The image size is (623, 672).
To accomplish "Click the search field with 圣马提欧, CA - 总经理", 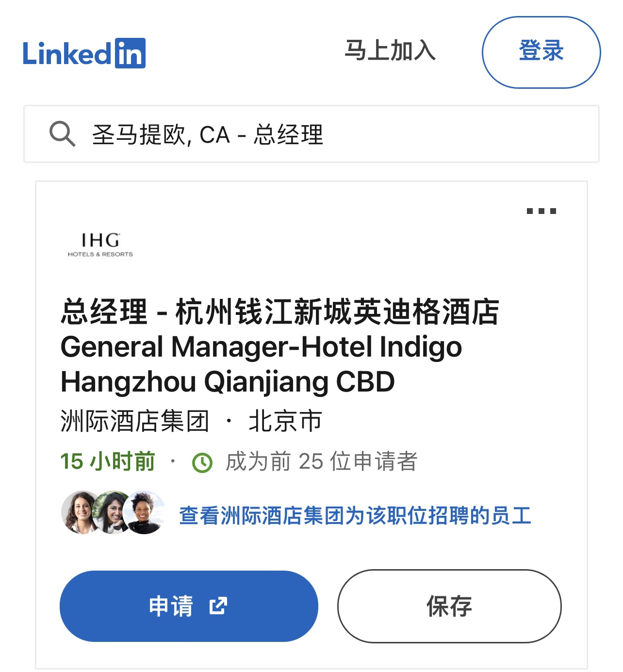I will pyautogui.click(x=311, y=134).
